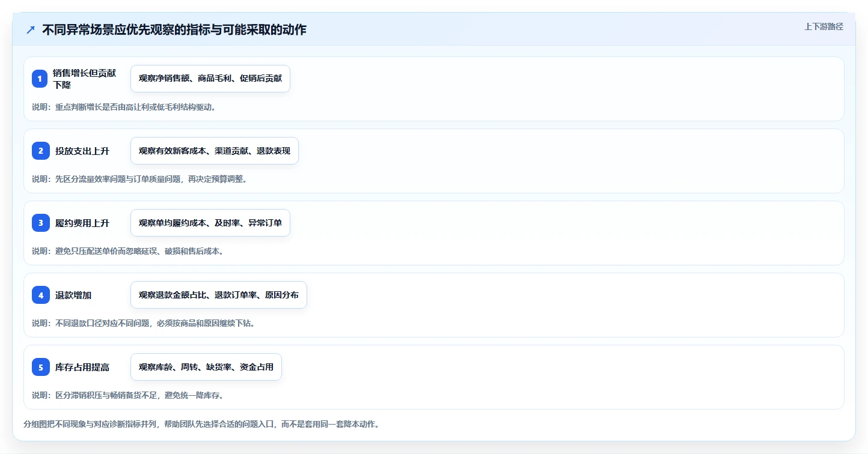Click the 销售增长但贡献下降 scenario title
The height and width of the screenshot is (454, 868).
point(85,79)
